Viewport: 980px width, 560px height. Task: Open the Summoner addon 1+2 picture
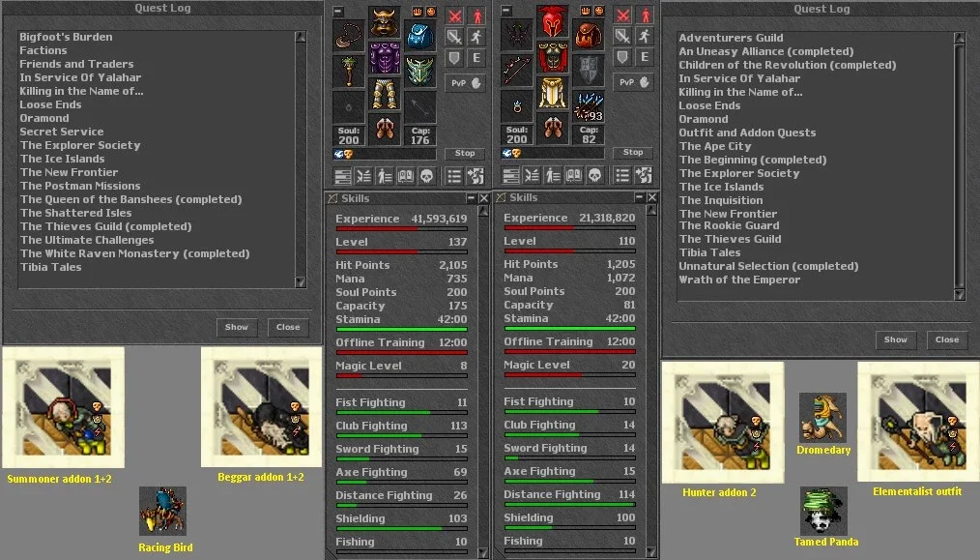click(x=63, y=408)
